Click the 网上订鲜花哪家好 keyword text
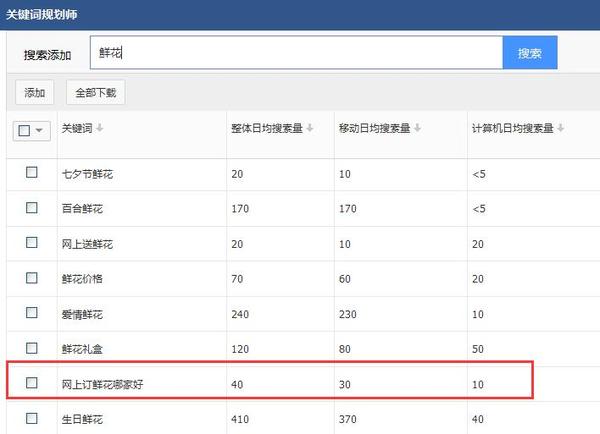The width and height of the screenshot is (600, 434). pyautogui.click(x=103, y=384)
